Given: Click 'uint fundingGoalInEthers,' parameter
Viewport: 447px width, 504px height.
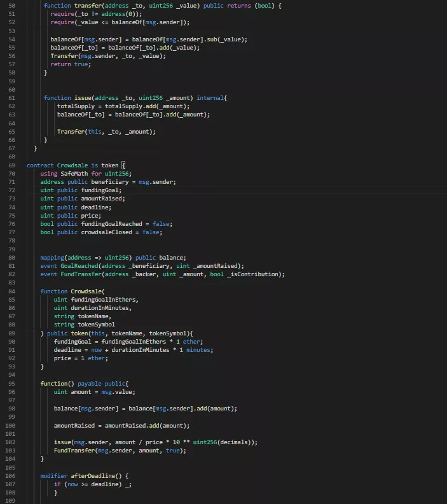Looking at the screenshot, I should click(96, 300).
